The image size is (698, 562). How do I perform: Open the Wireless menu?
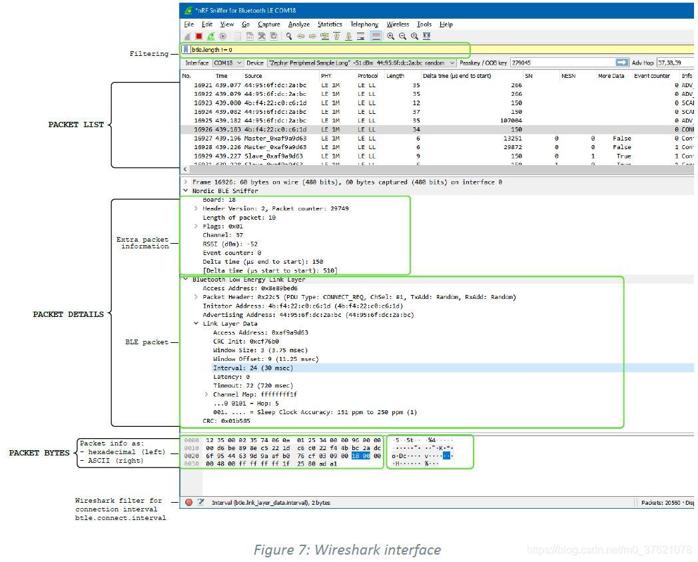coord(398,24)
